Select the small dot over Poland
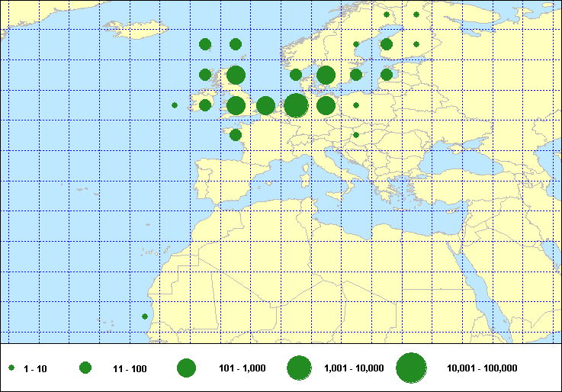The image size is (562, 392). click(356, 105)
